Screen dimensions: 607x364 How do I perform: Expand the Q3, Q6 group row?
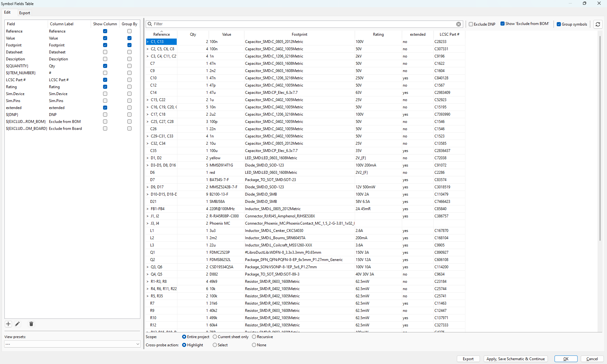click(147, 267)
